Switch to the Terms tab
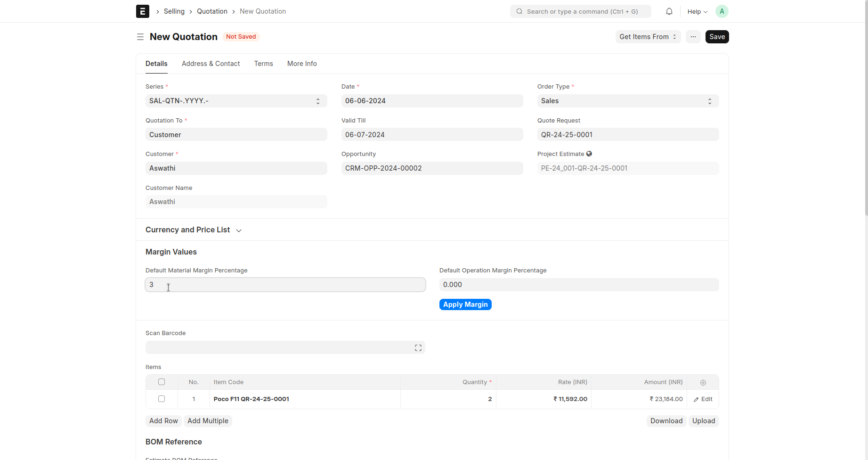The image size is (868, 460). coord(263,64)
